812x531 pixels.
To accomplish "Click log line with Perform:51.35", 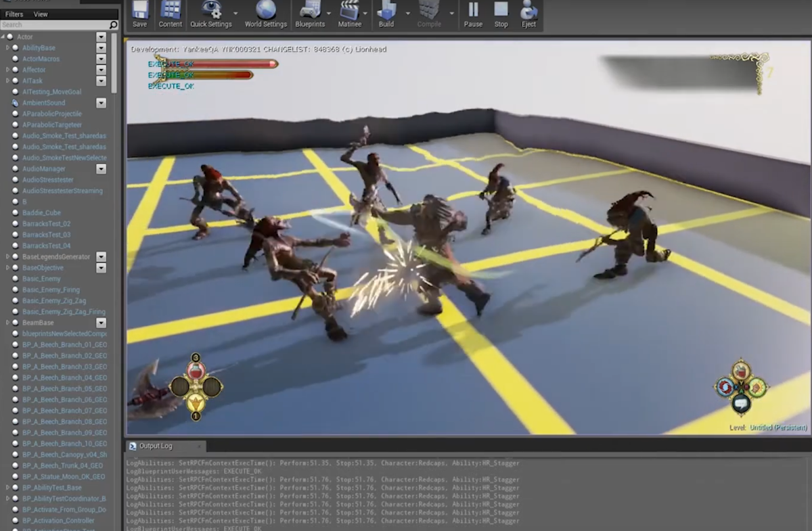I will [x=323, y=463].
